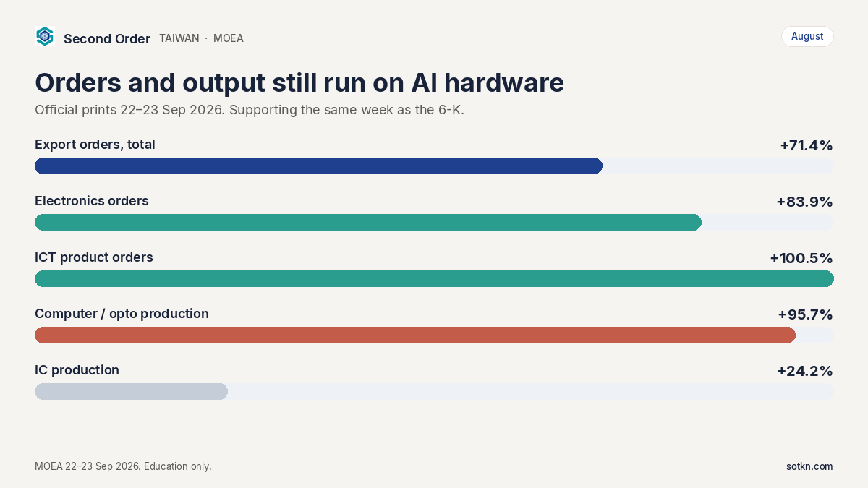
Task: Click the IC production gray bar
Action: 131,392
